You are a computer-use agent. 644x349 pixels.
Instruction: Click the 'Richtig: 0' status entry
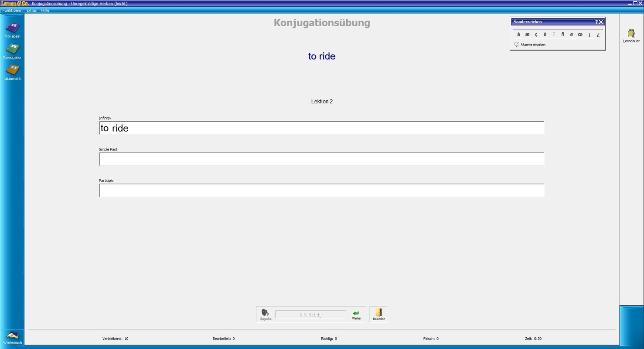pyautogui.click(x=329, y=339)
